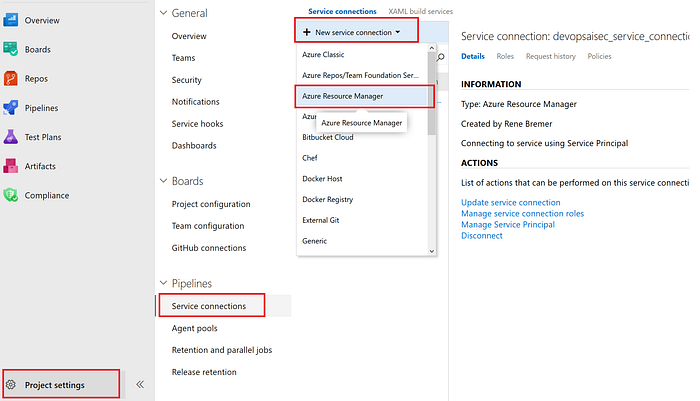This screenshot has height=401, width=700.
Task: Click the dropdown list scroll down arrow
Action: (432, 251)
